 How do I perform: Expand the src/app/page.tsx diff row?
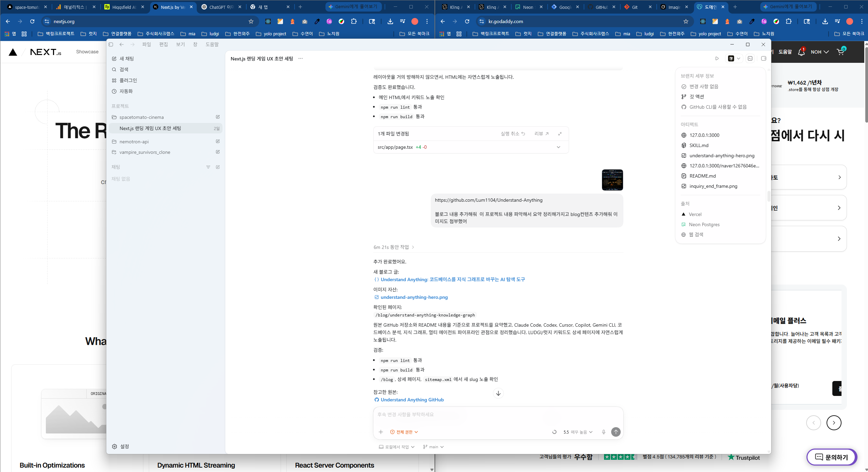(x=471, y=147)
